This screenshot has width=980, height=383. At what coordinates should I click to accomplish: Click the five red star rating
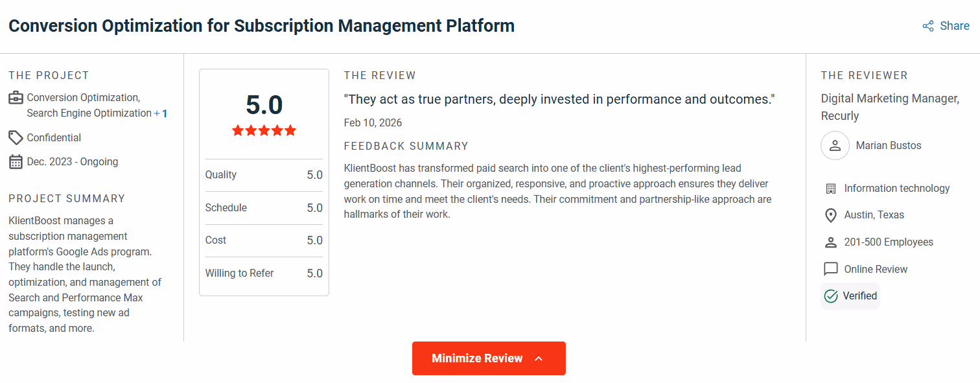coord(264,130)
